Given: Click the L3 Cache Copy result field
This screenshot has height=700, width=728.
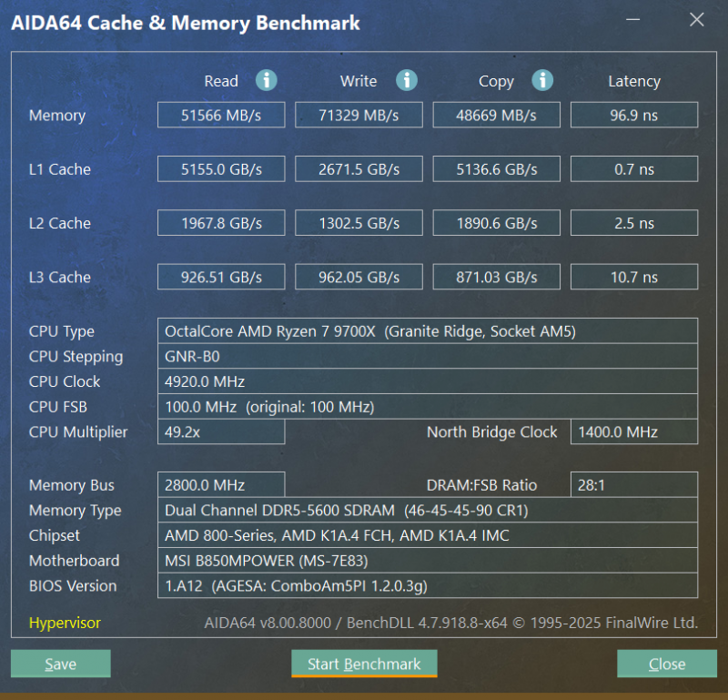Looking at the screenshot, I should (496, 277).
